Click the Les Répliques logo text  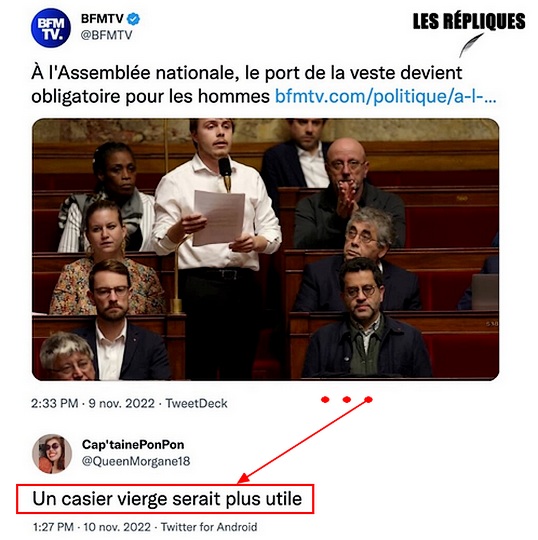point(469,21)
